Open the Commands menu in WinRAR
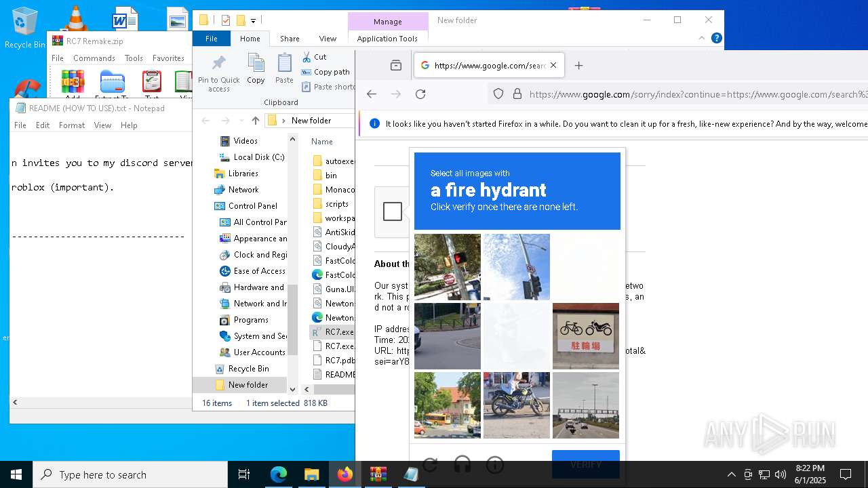 tap(94, 58)
